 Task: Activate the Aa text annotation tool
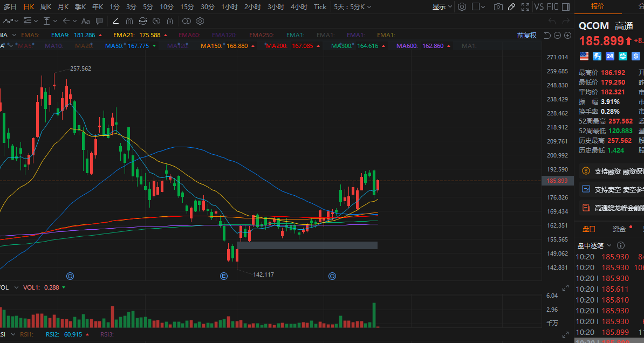click(85, 21)
